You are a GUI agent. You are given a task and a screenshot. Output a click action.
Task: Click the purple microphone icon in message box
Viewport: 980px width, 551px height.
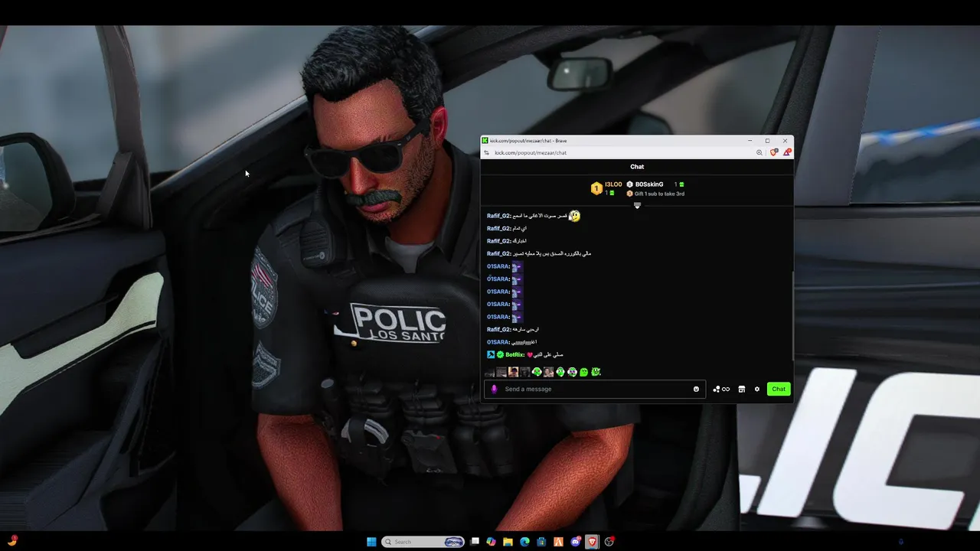(494, 389)
